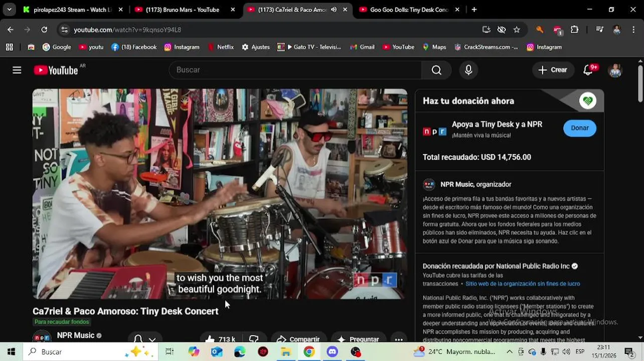Go back in browser history
Screen dimensions: 644x361
[11, 30]
